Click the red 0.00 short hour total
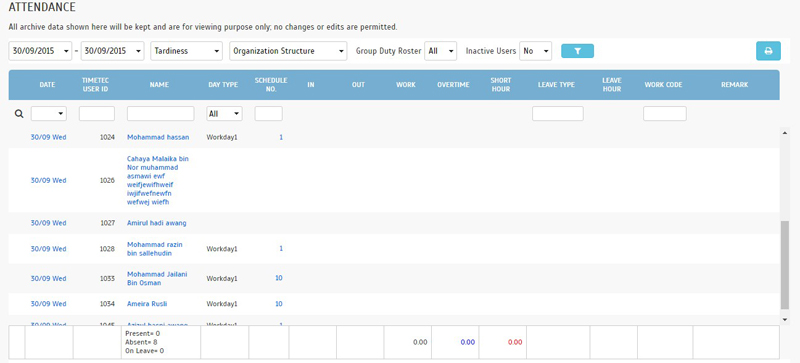Viewport: 800px width, 363px height. click(x=515, y=342)
